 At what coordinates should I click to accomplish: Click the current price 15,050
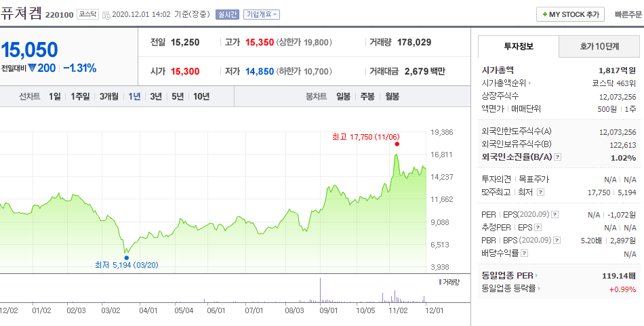click(29, 49)
